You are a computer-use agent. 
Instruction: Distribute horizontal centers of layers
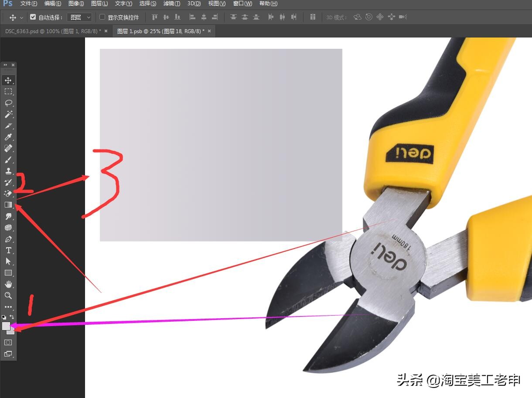tap(282, 17)
